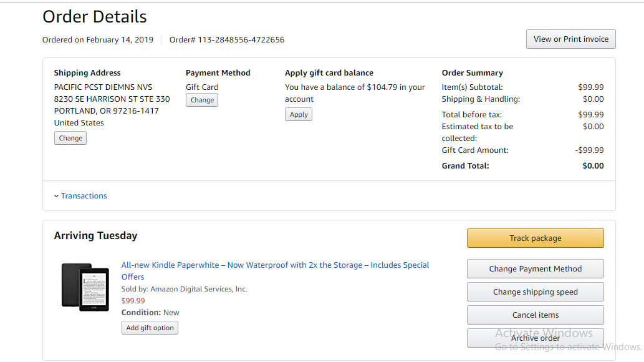This screenshot has height=362, width=644.
Task: Click View or Print invoice button
Action: point(570,39)
